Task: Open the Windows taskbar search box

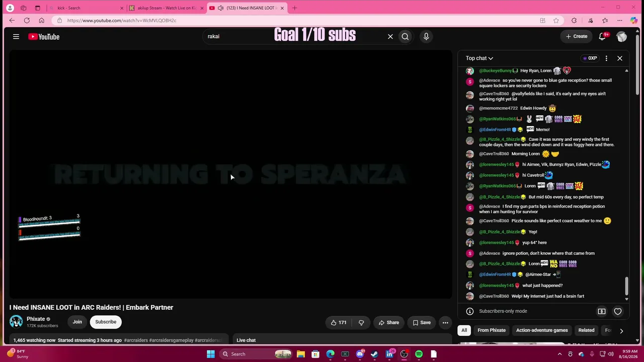Action: coord(256,354)
